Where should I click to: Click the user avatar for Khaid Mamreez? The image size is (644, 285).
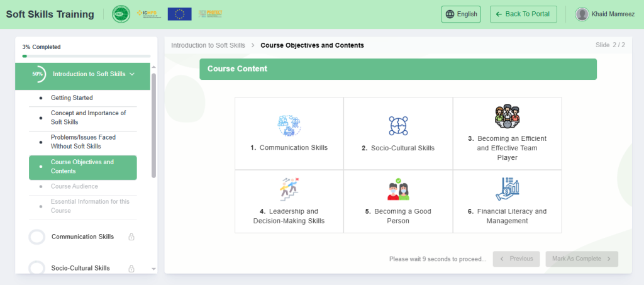[582, 14]
